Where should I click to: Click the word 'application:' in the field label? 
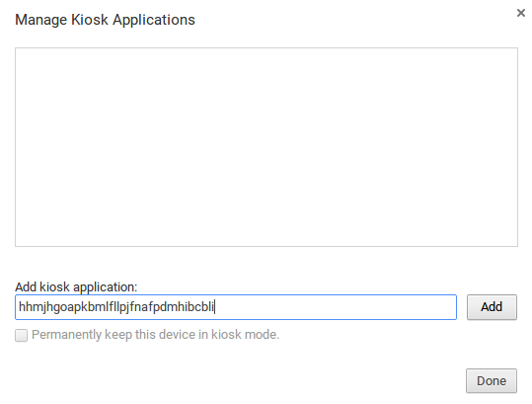106,287
